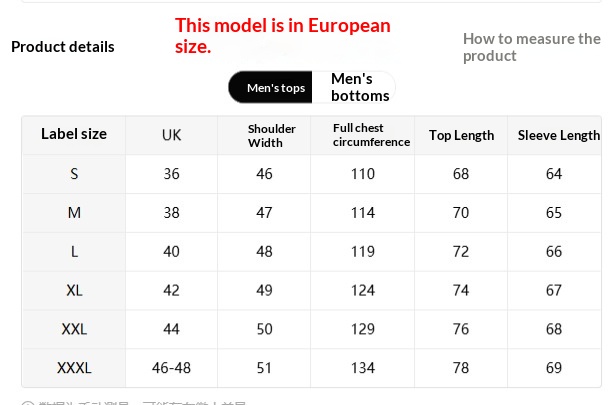Screen dimensions: 614x405
Task: Click the Product details heading
Action: (x=63, y=47)
